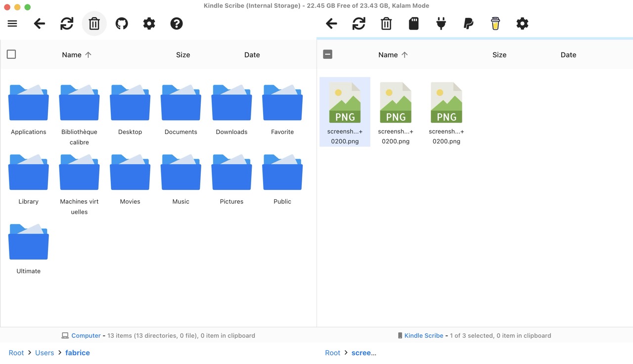Open the PayPal donate icon
The height and width of the screenshot is (364, 633).
(x=468, y=23)
